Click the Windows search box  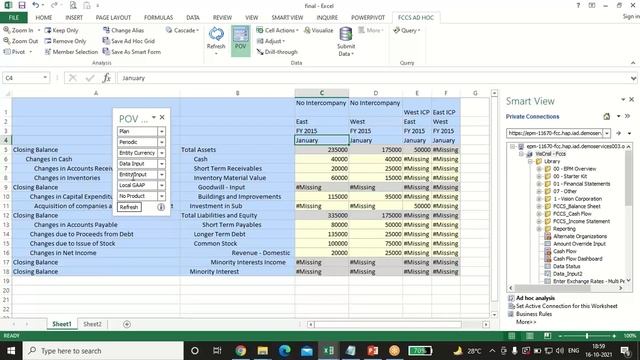103,351
